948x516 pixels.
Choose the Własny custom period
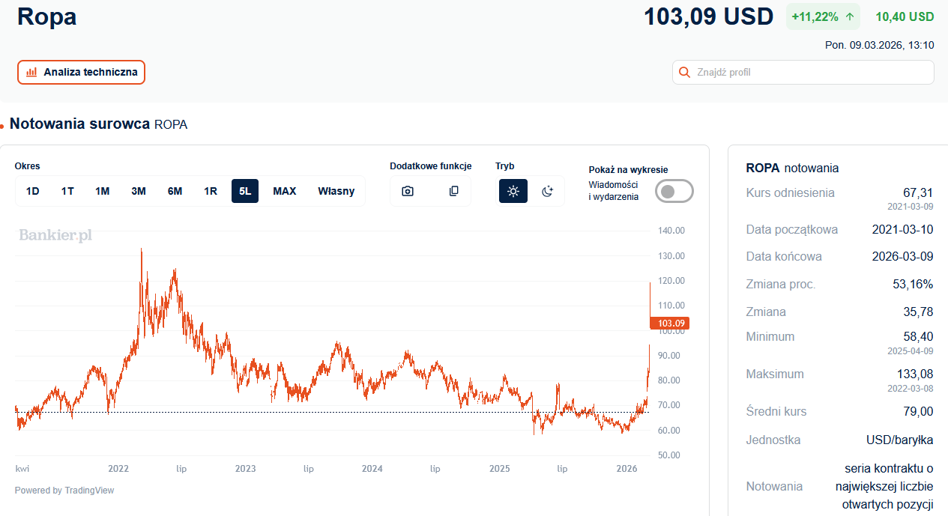click(336, 191)
